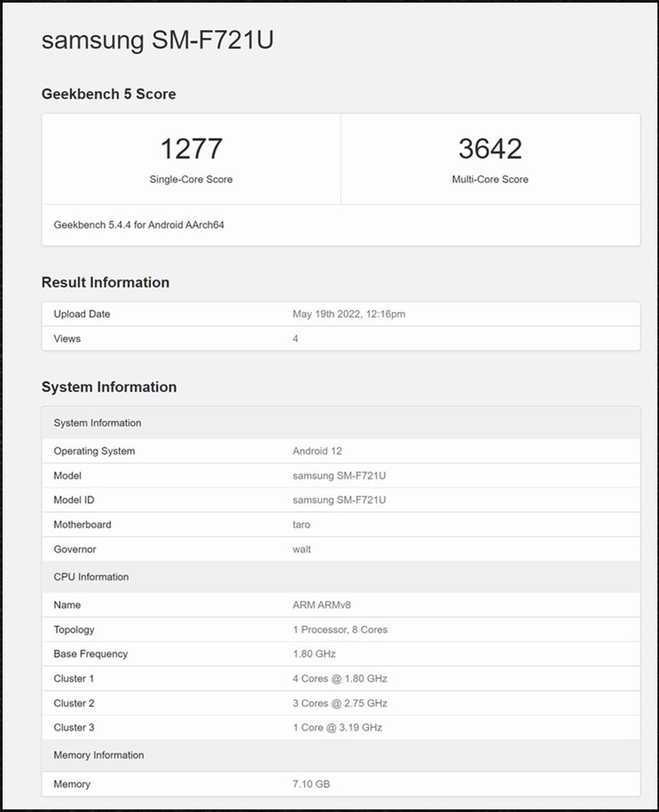The width and height of the screenshot is (659, 812).
Task: Click the large 'System Information' section heading
Action: (109, 386)
